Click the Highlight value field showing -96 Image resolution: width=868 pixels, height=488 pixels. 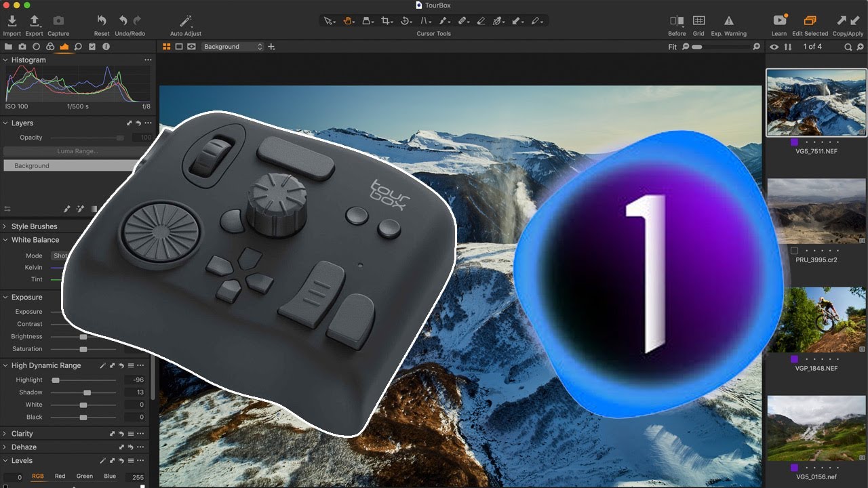[135, 380]
